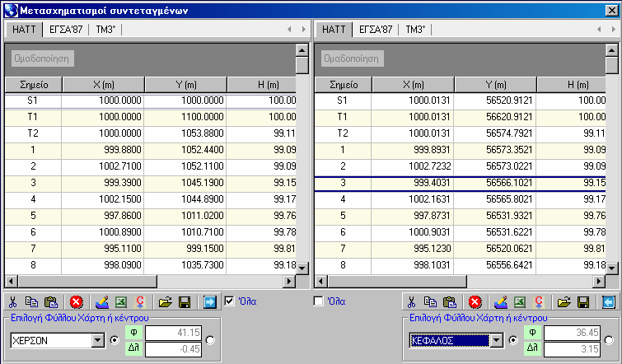Open the ΚΕΦΑΛΟΣ map sheet dropdown
The width and height of the screenshot is (622, 364).
(497, 341)
